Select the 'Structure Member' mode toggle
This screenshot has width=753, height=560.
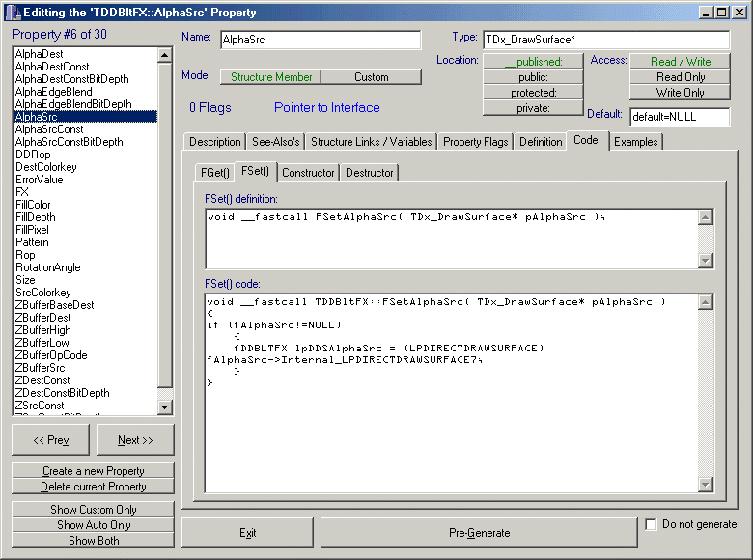pos(271,77)
